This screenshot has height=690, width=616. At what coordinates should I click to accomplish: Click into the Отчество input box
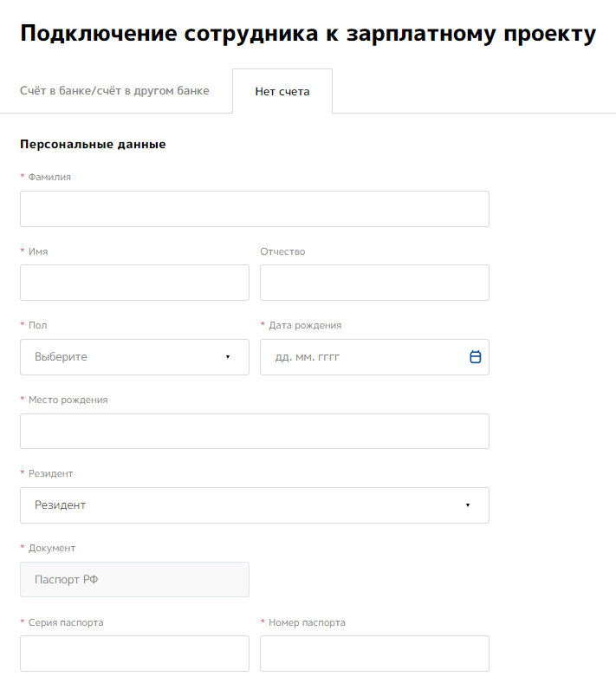374,283
